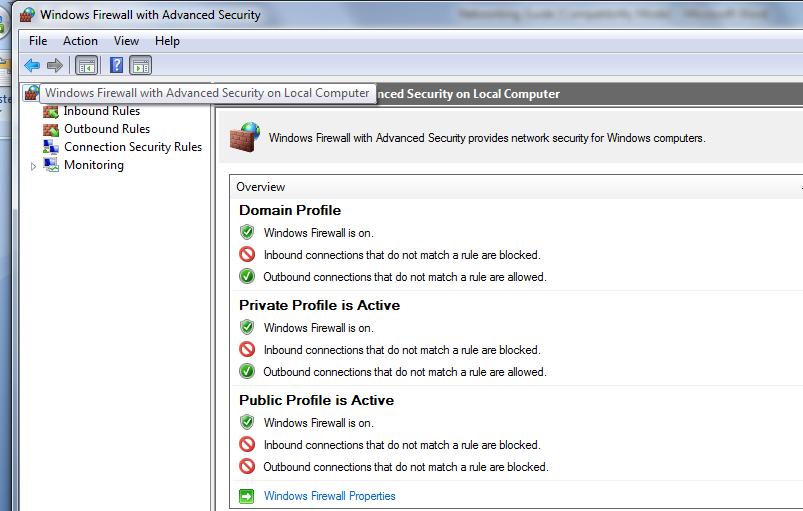Click the Monitoring tree icon
This screenshot has width=803, height=511.
click(51, 165)
